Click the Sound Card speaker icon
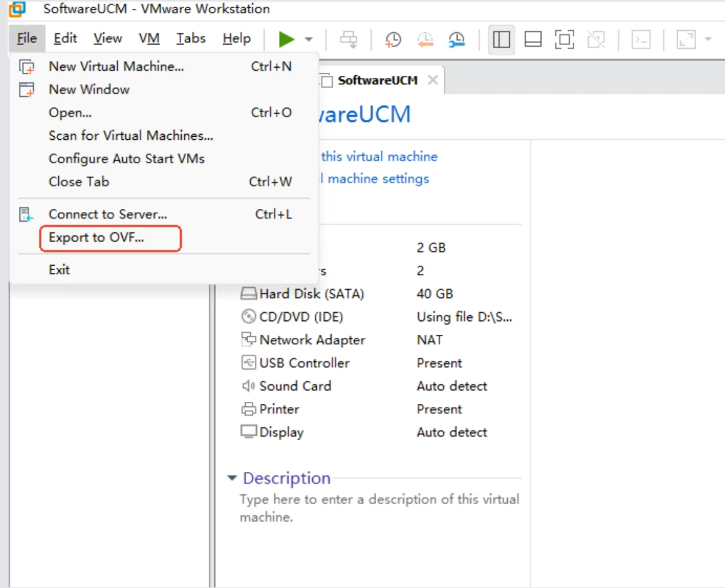The width and height of the screenshot is (725, 588). pyautogui.click(x=249, y=386)
